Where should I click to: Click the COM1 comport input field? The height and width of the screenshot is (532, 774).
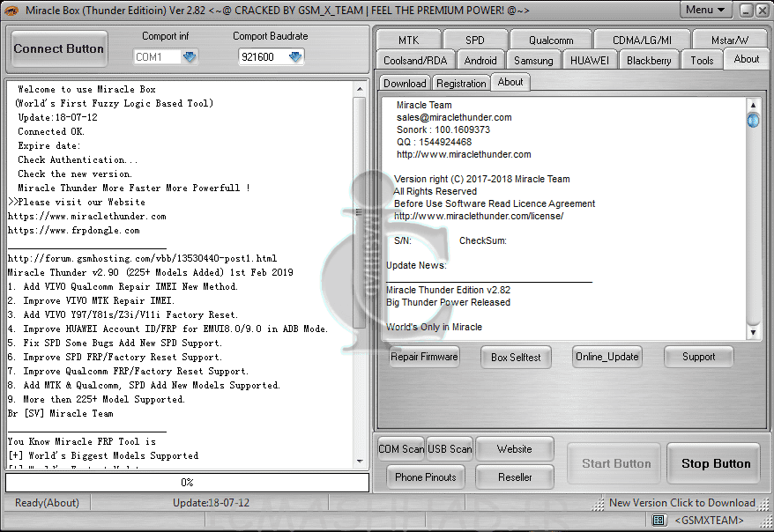tap(157, 57)
